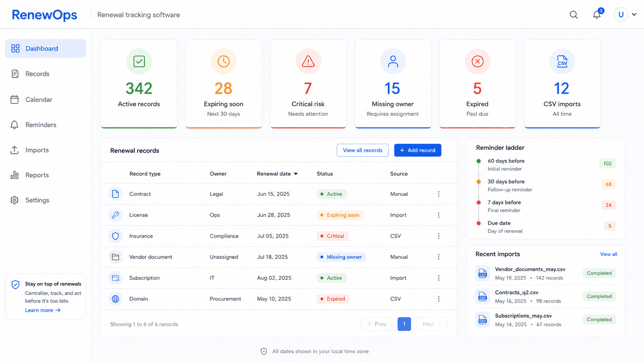Click the Status column header
The image size is (644, 362).
325,174
